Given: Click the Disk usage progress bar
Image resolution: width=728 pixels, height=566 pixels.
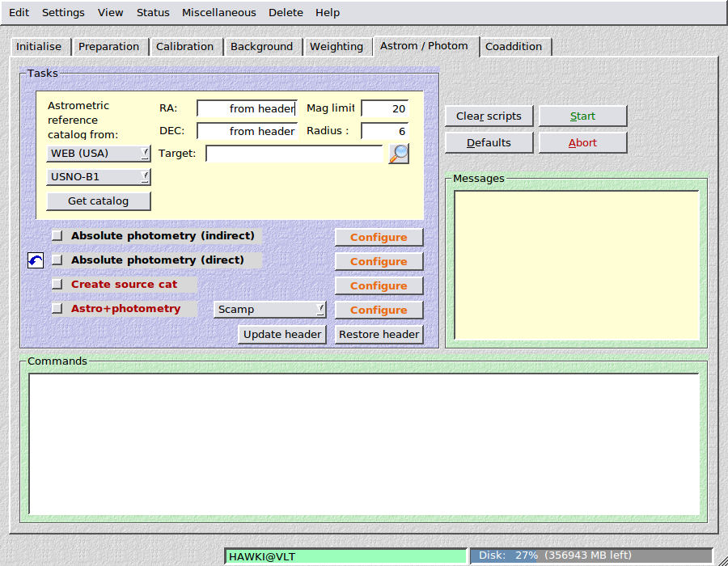Looking at the screenshot, I should tap(591, 556).
